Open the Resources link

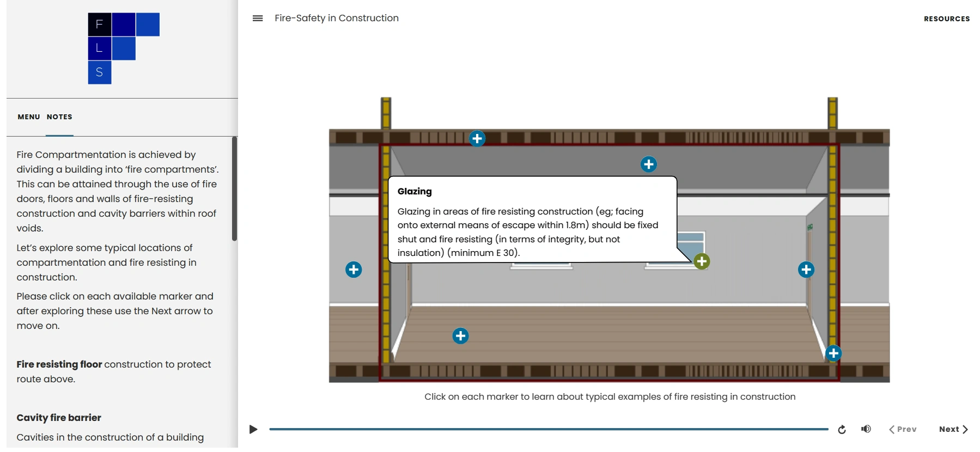[946, 19]
